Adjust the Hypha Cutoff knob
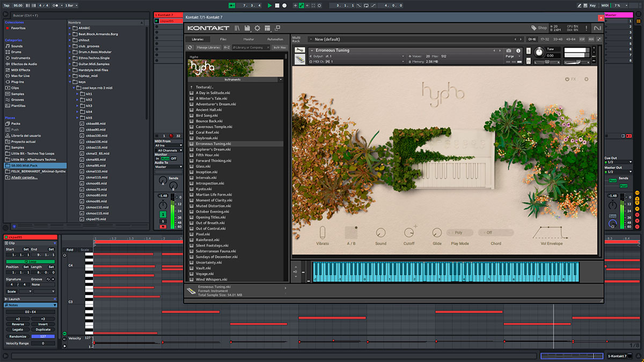The height and width of the screenshot is (362, 644). click(x=409, y=233)
